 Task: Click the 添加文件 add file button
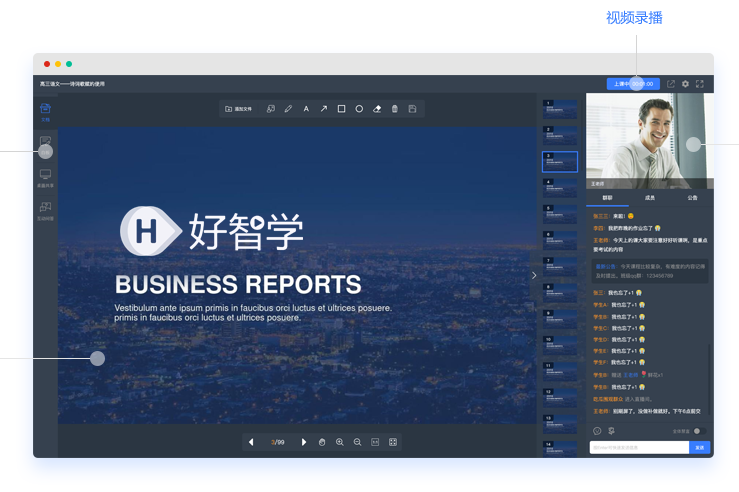(x=238, y=109)
